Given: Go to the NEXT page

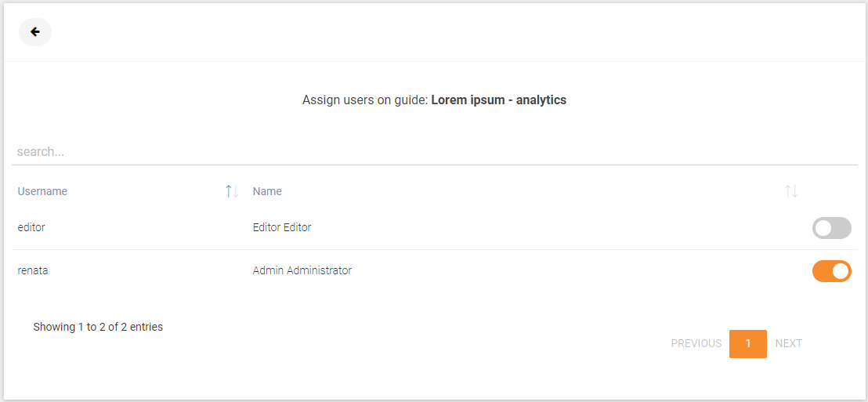Looking at the screenshot, I should 789,343.
